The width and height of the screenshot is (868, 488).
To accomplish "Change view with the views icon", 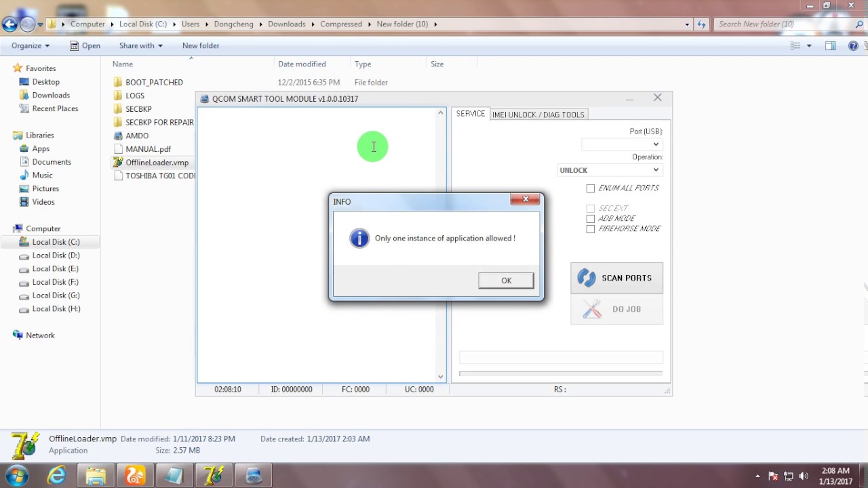I will [x=795, y=45].
